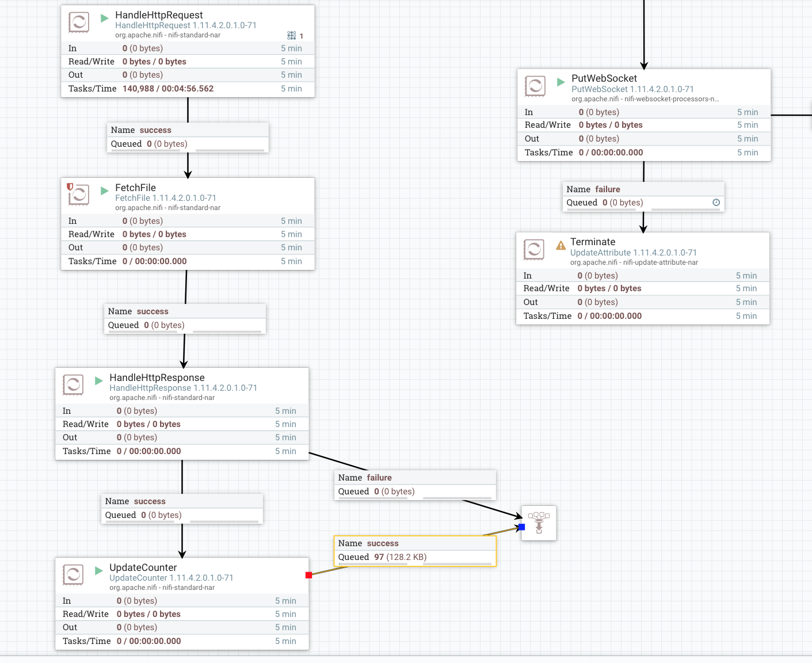Select the success connection queued with 97 flowfiles

414,550
